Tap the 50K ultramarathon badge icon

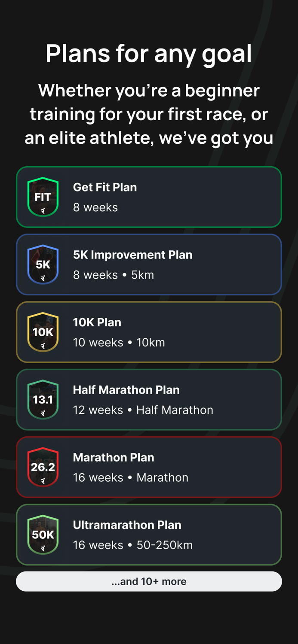click(43, 535)
